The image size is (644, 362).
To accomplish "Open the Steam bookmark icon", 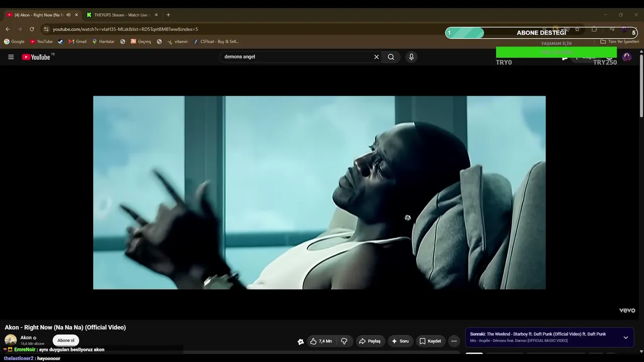I will pos(60,42).
